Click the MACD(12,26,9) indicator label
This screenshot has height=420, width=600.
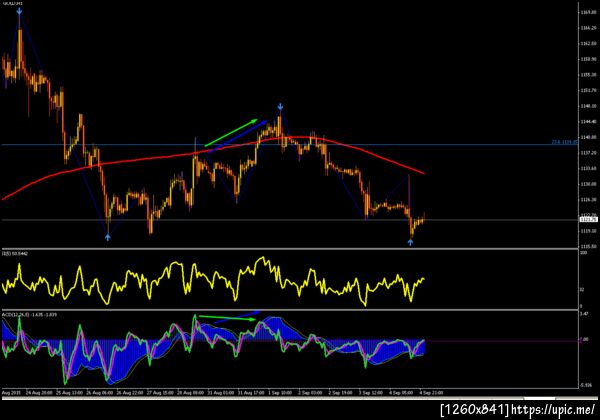[x=29, y=314]
